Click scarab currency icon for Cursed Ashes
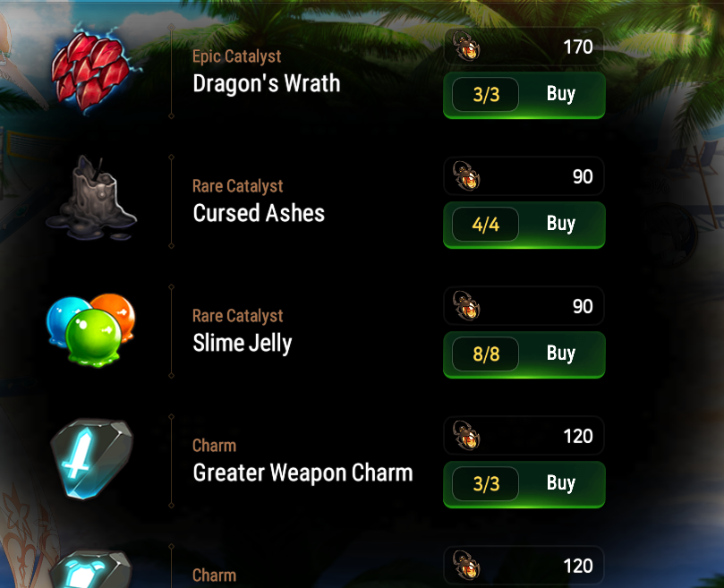Viewport: 724px width, 588px height. [466, 176]
